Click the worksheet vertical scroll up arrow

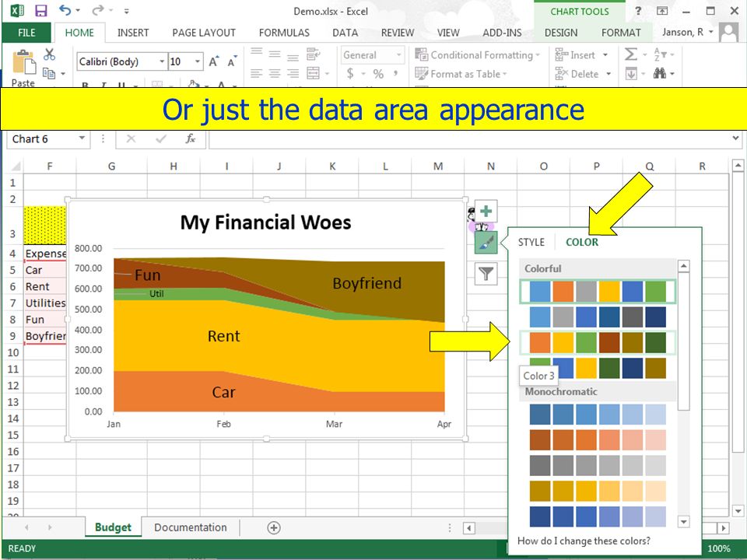click(x=738, y=166)
